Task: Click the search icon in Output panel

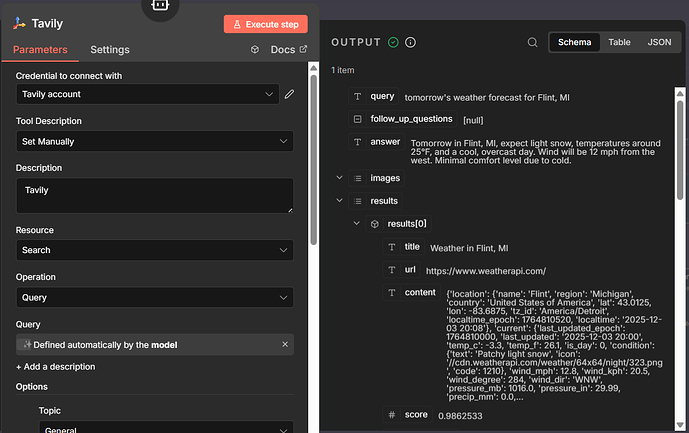Action: pos(532,42)
